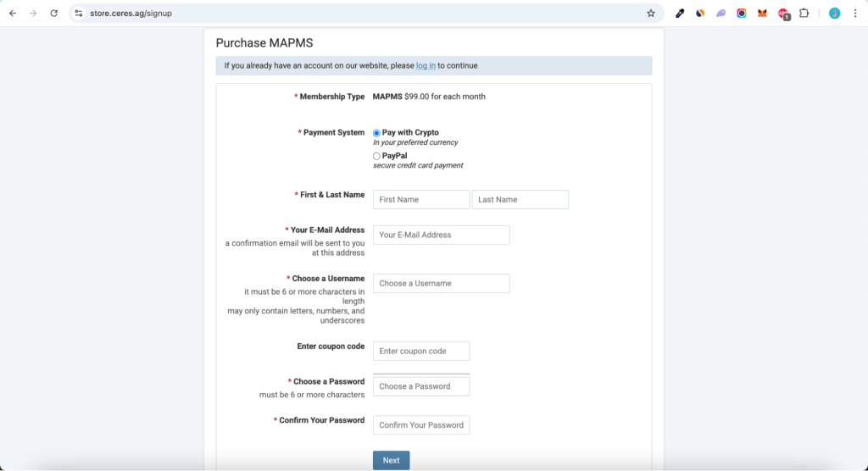Focus the First Name field
The width and height of the screenshot is (868, 471).
[421, 199]
